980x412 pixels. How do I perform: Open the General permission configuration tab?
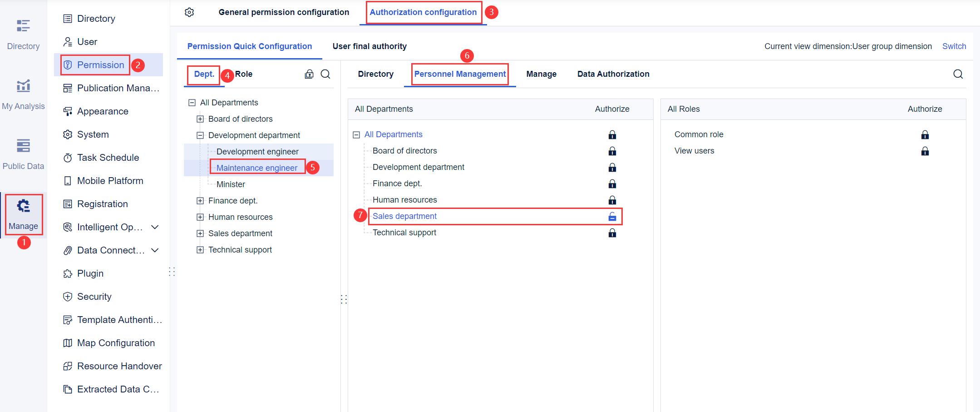click(x=283, y=12)
